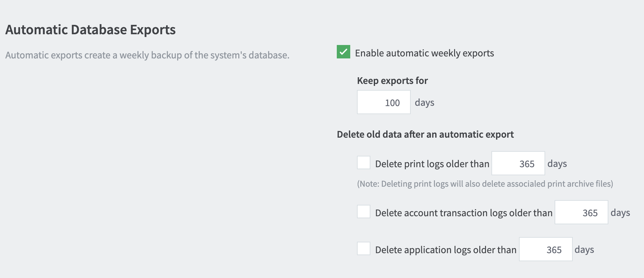The image size is (644, 278).
Task: Click the print logs days input field
Action: tap(518, 163)
